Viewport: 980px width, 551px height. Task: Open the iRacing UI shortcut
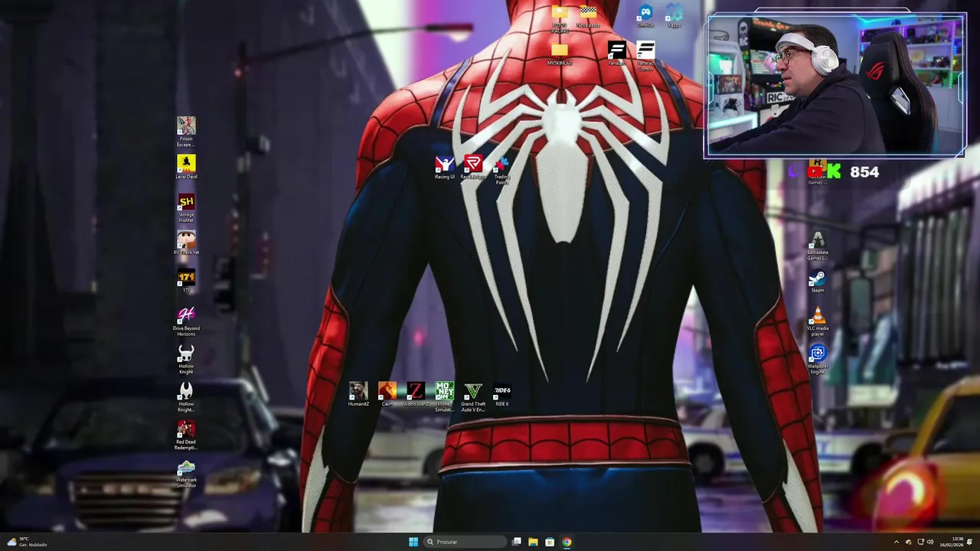coord(444,168)
